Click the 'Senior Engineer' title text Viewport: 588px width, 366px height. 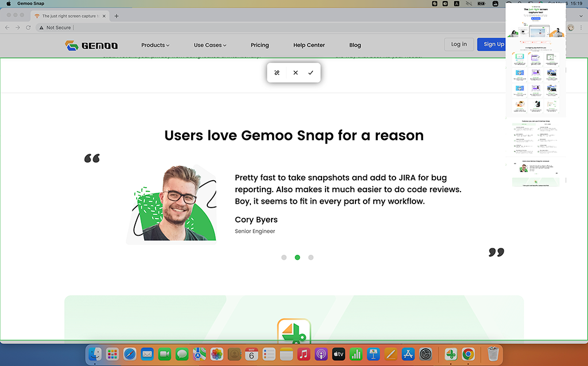click(255, 231)
